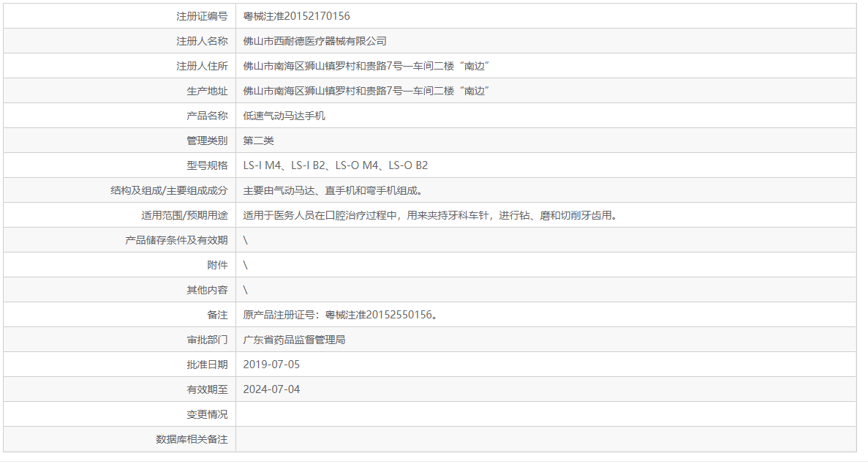Select the 产品储存条件及有效期 label
Image resolution: width=868 pixels, height=467 pixels.
[176, 240]
